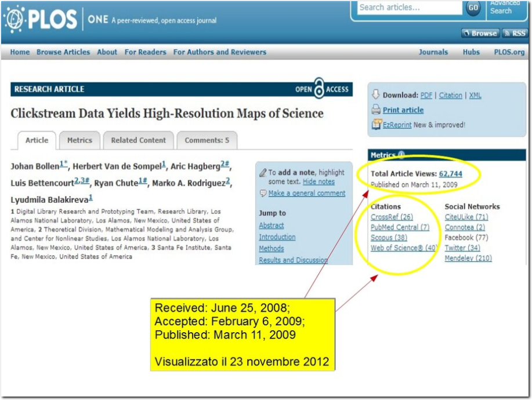Screen dimensions: 532x400
Task: Switch to the Metrics tab
Action: [x=79, y=140]
